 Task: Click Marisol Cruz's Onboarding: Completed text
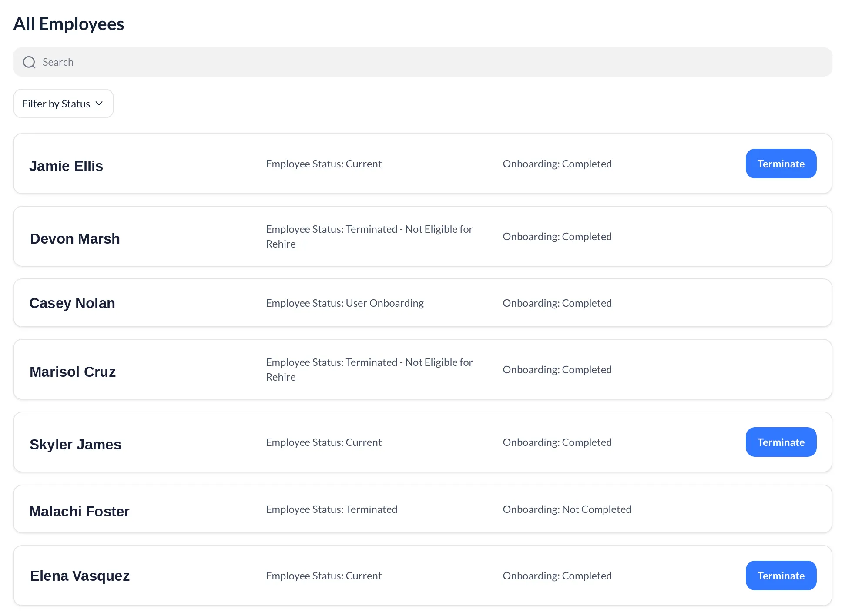557,370
